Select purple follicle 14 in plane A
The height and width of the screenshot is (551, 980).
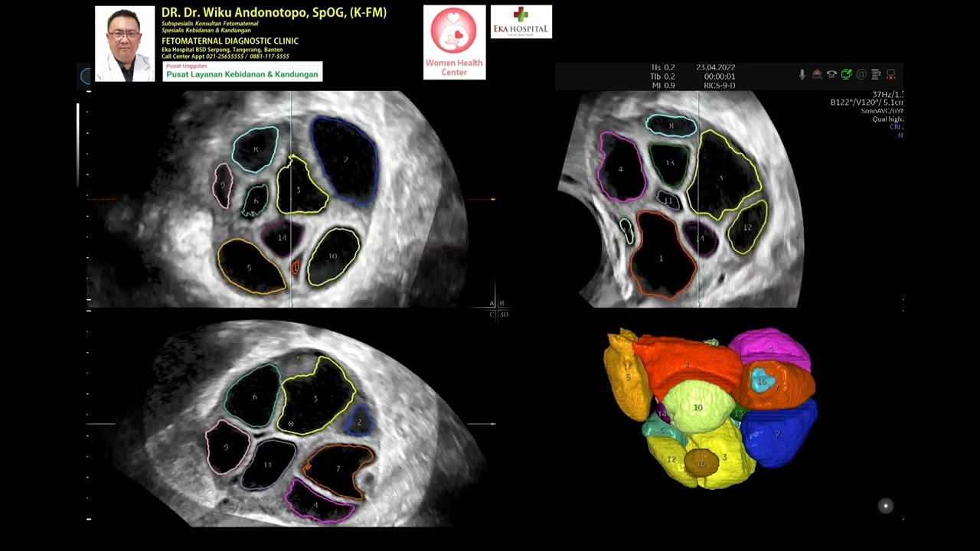coord(282,237)
